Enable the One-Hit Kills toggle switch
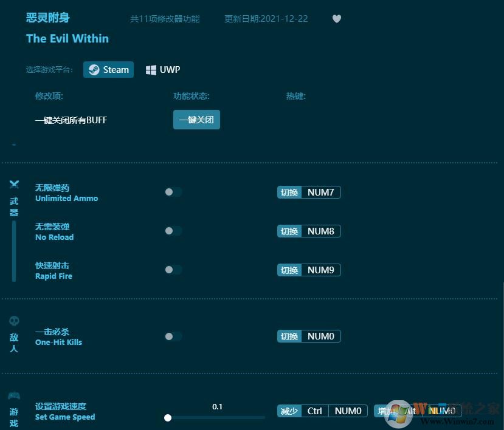Screen dimensions: 504x430 [x=173, y=336]
